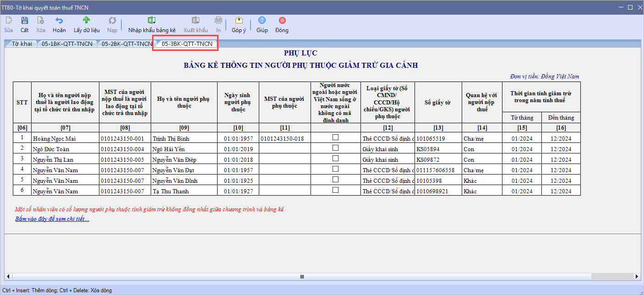
Task: Click the Xuất khẩu export button
Action: (196, 25)
